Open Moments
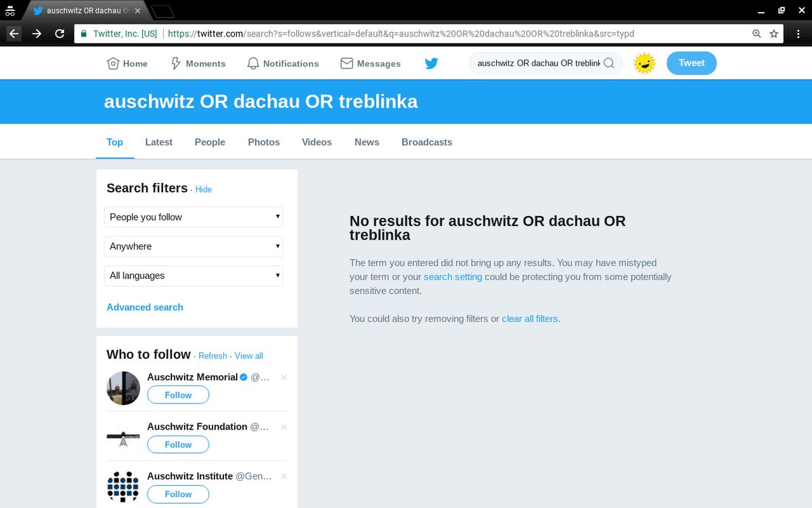 [x=198, y=63]
